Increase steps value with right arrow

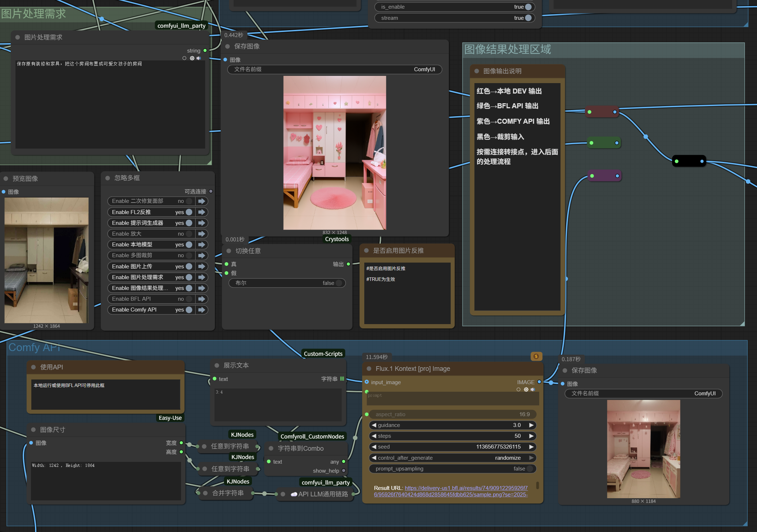click(x=531, y=436)
